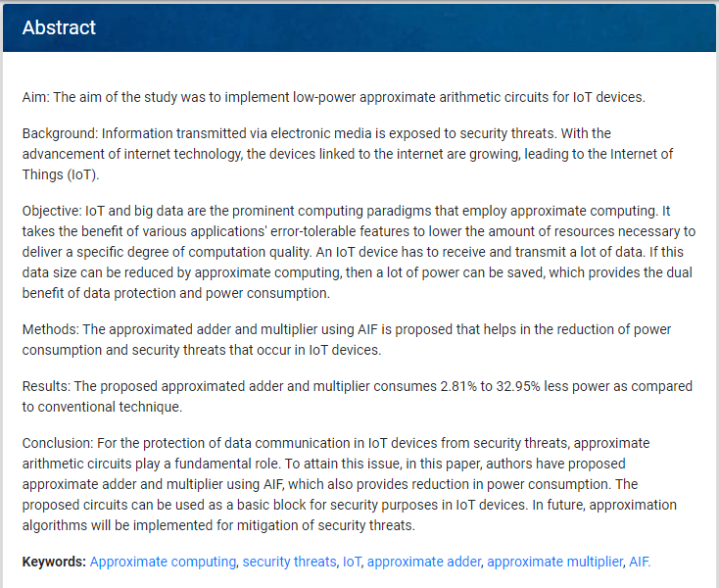The width and height of the screenshot is (719, 588).
Task: Follow the AIF keyword link
Action: pyautogui.click(x=640, y=562)
